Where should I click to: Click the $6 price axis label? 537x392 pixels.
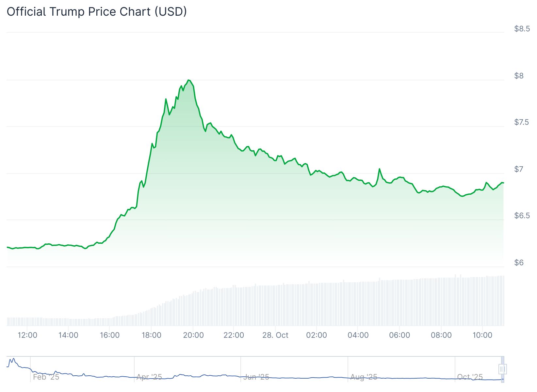(x=519, y=263)
